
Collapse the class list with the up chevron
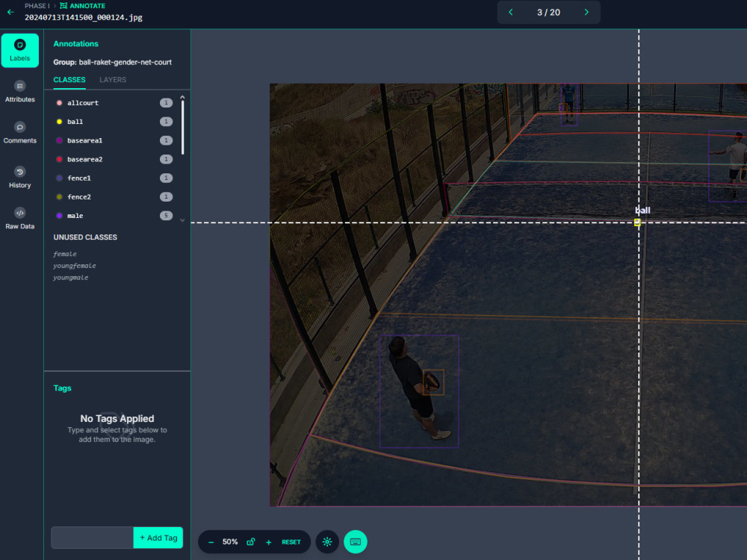pos(182,96)
